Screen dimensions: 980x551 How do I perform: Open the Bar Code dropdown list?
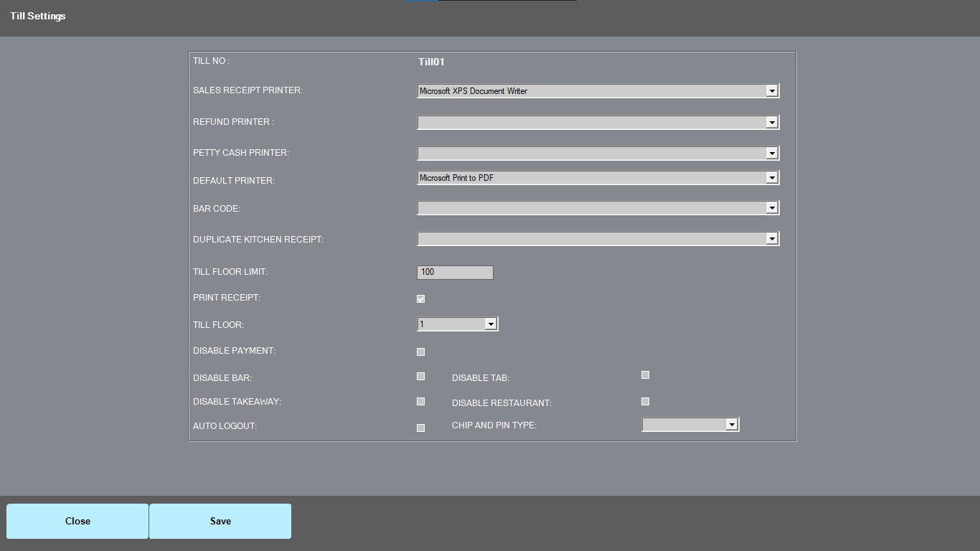(x=771, y=208)
